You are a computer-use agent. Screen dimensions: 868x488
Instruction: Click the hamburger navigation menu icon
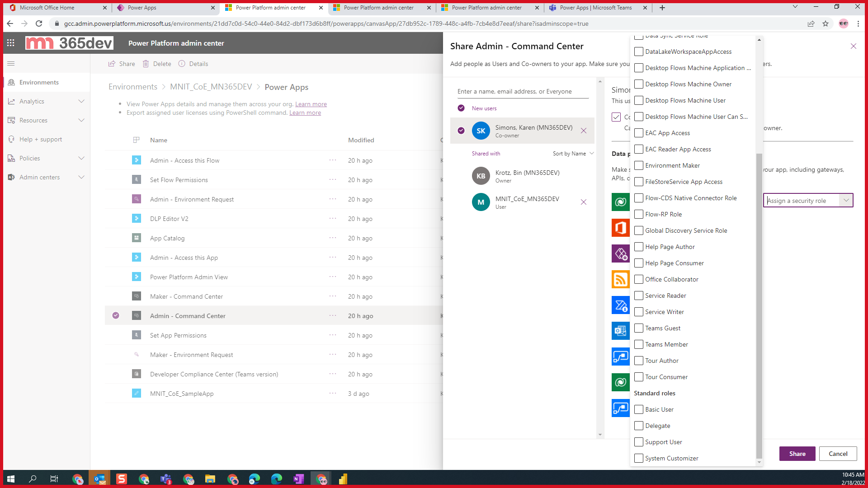11,64
